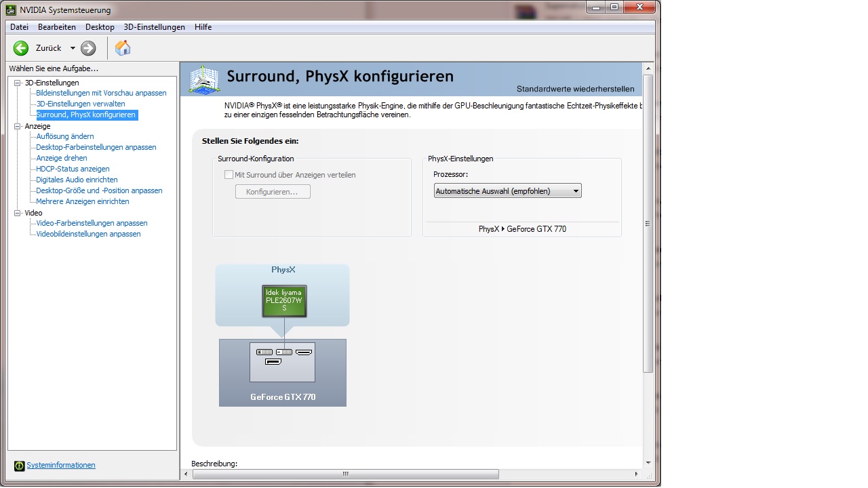Click the horizontal scrollbar left arrow
868x488 pixels.
click(x=186, y=474)
